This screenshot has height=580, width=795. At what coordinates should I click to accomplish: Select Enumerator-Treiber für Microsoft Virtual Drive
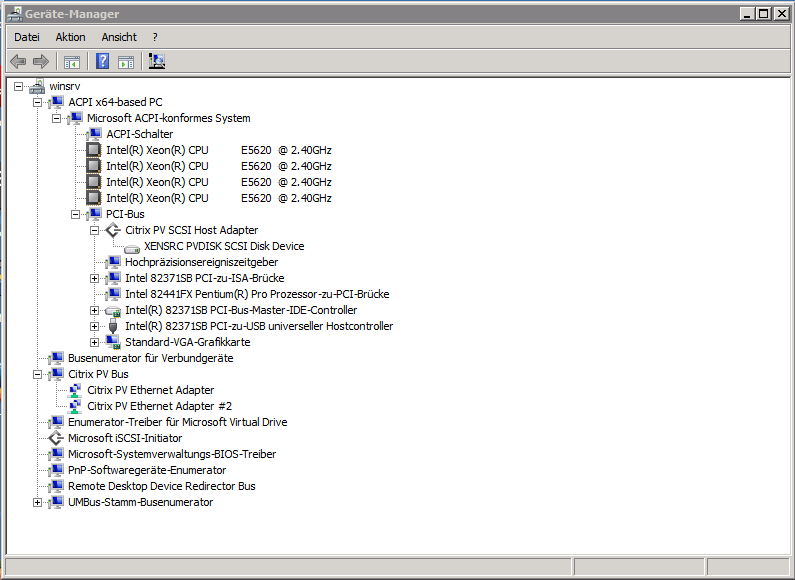tap(177, 422)
